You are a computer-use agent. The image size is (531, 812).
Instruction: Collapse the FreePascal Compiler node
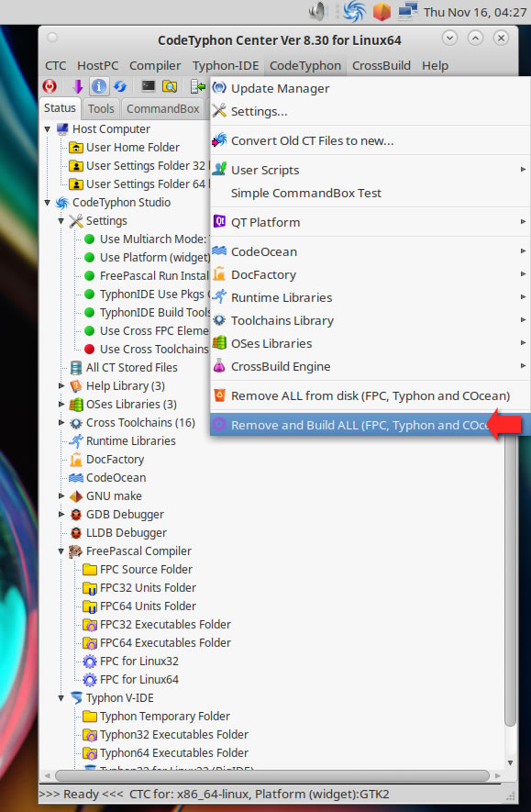coord(61,551)
